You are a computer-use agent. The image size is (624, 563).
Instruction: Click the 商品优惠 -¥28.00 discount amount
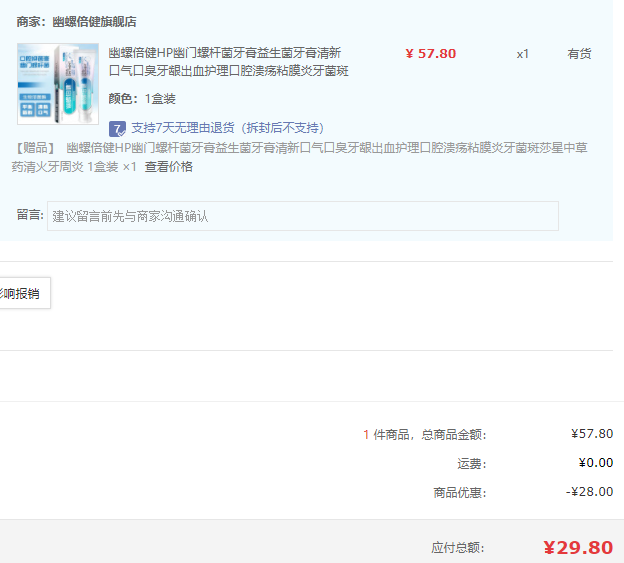pyautogui.click(x=589, y=492)
